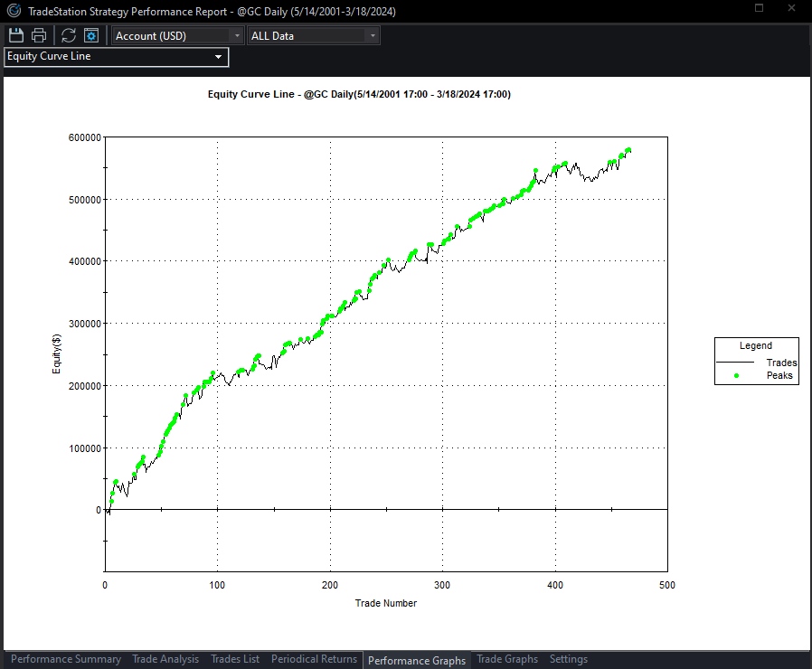Click the Legend heading
The width and height of the screenshot is (812, 669).
[x=756, y=345]
